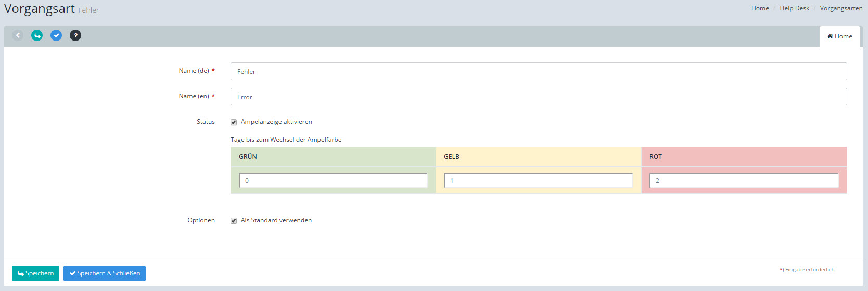Select the GRÜN days input field

pos(333,180)
